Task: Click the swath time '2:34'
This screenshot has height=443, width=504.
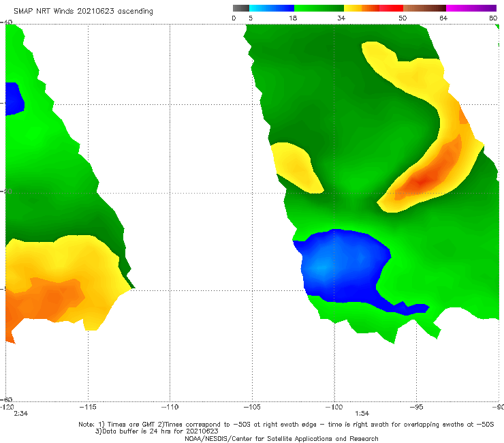Action: pyautogui.click(x=21, y=414)
